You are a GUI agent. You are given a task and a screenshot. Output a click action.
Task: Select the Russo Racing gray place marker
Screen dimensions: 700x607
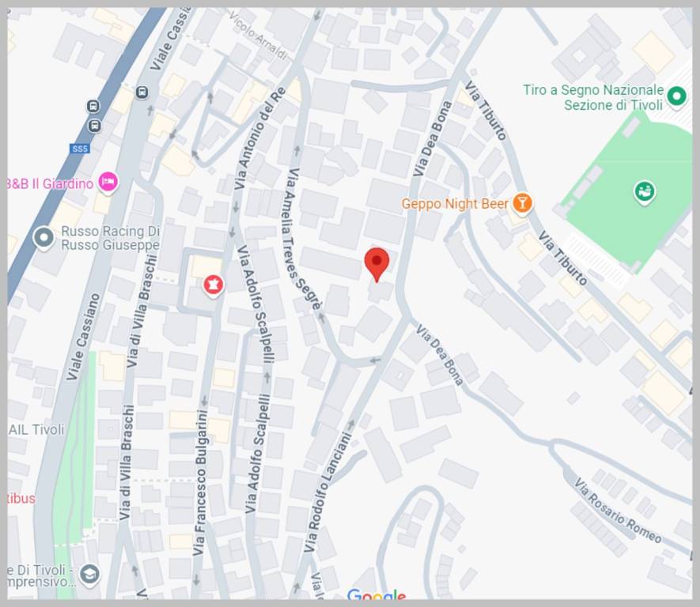44,238
